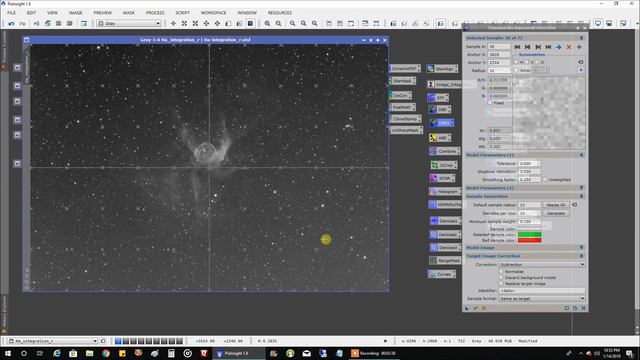Open the Correction dropdown set to Subtraction
Screen dimensions: 640x360
point(542,264)
